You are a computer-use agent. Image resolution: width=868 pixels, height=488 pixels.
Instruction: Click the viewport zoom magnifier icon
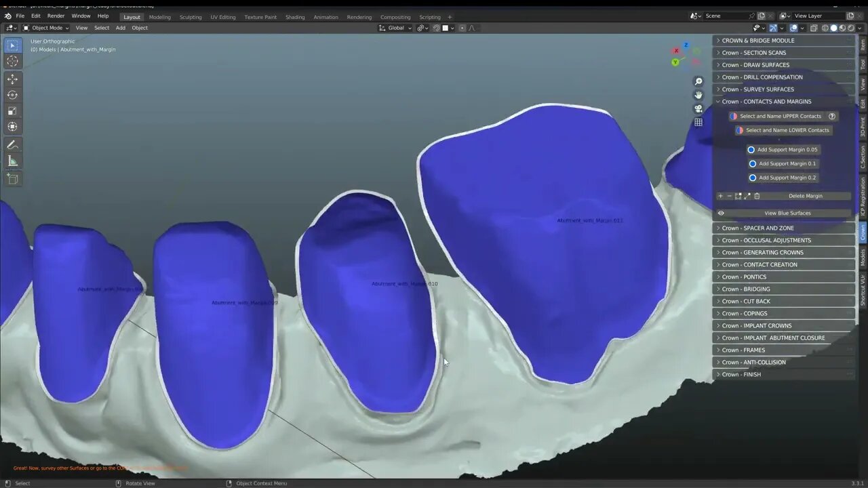698,81
